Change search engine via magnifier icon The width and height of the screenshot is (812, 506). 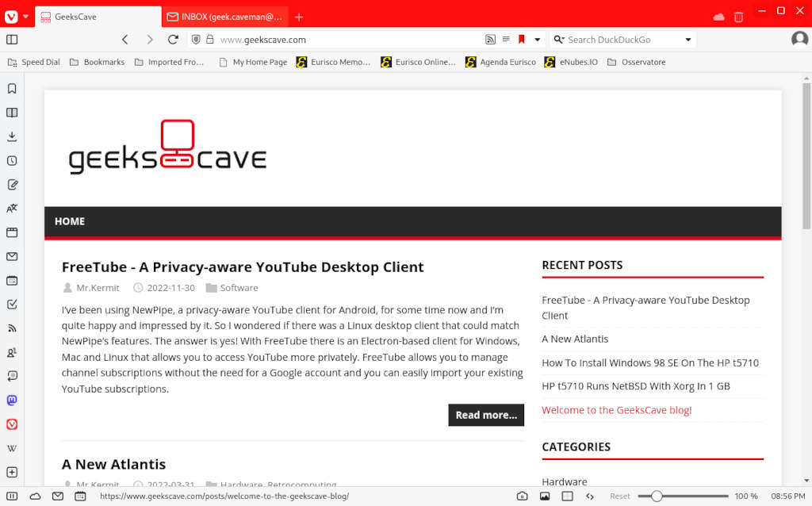point(559,40)
